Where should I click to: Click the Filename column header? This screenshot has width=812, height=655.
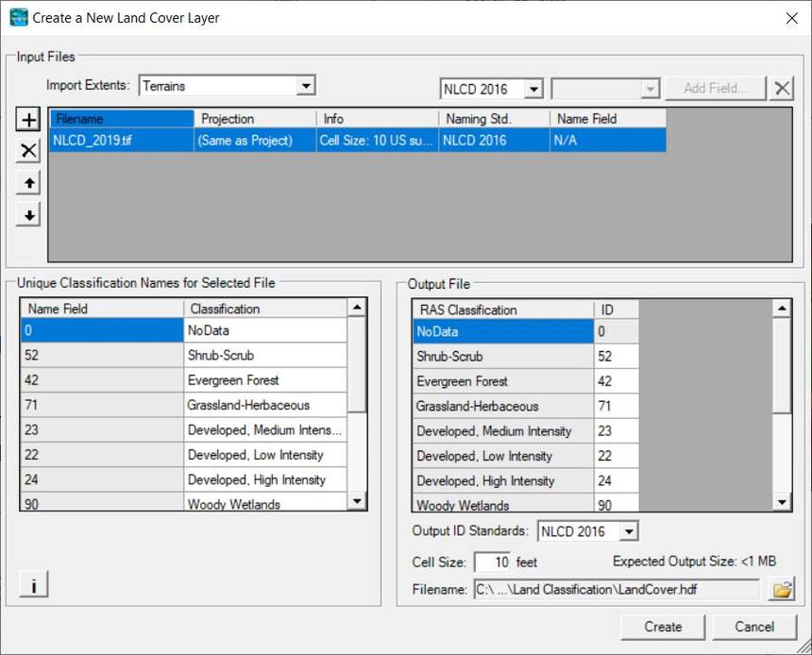122,119
